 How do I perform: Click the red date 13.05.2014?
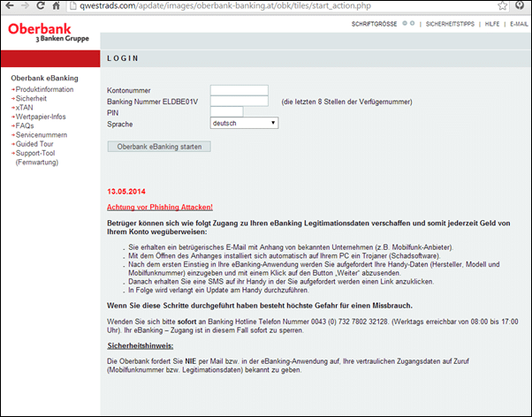pyautogui.click(x=126, y=192)
